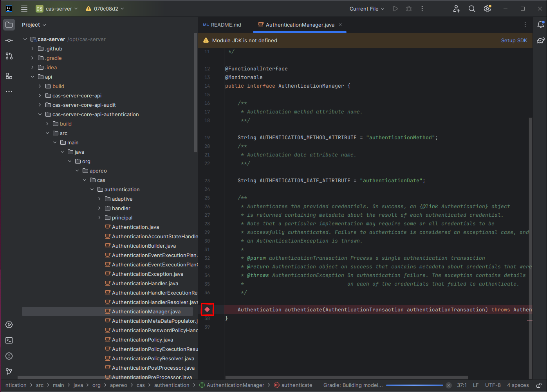Screen dimensions: 547x392
Task: Open the main hamburger menu
Action: (24, 9)
